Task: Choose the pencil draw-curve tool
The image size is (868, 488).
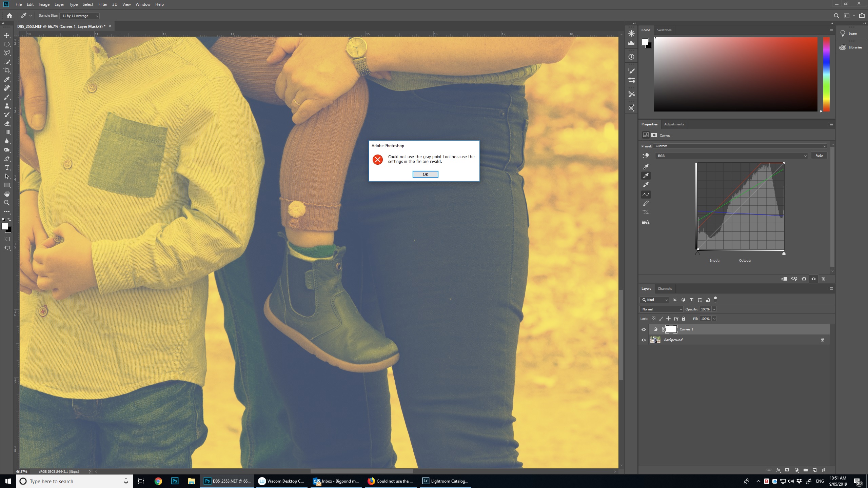Action: [646, 203]
